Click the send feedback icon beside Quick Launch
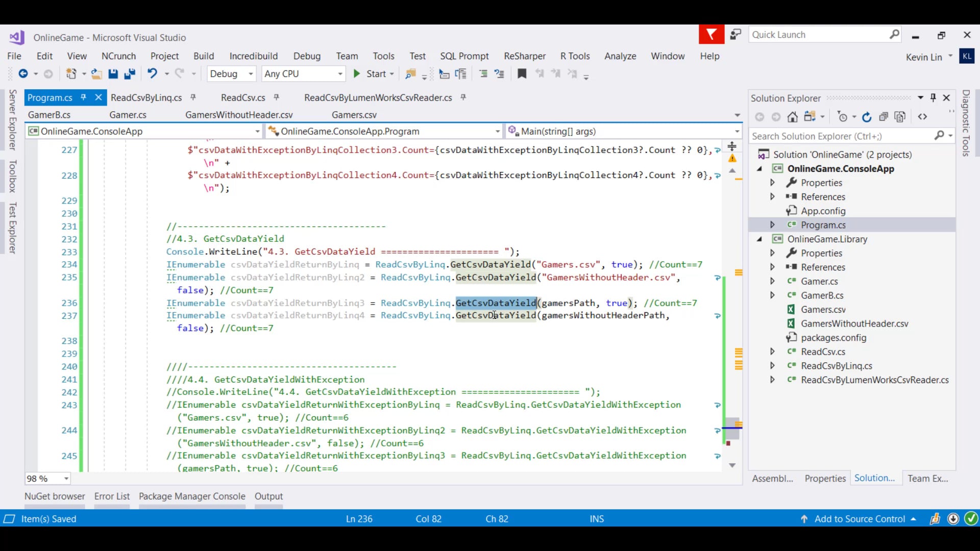The image size is (980, 551). [x=735, y=35]
